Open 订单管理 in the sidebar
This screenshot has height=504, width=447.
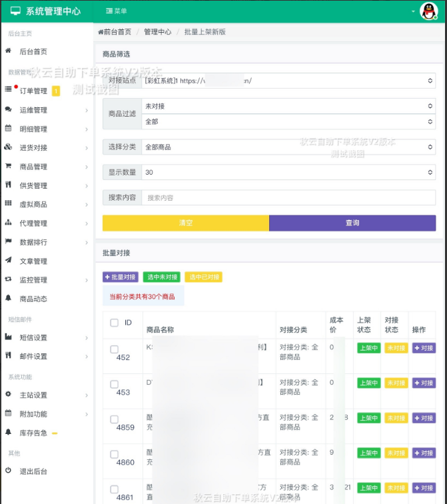(33, 91)
